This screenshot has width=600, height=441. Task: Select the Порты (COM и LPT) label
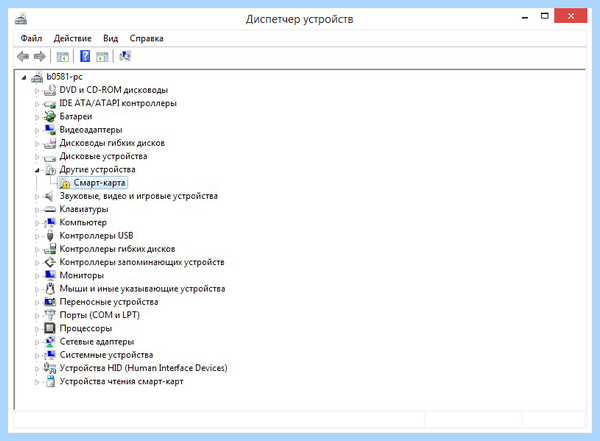99,315
